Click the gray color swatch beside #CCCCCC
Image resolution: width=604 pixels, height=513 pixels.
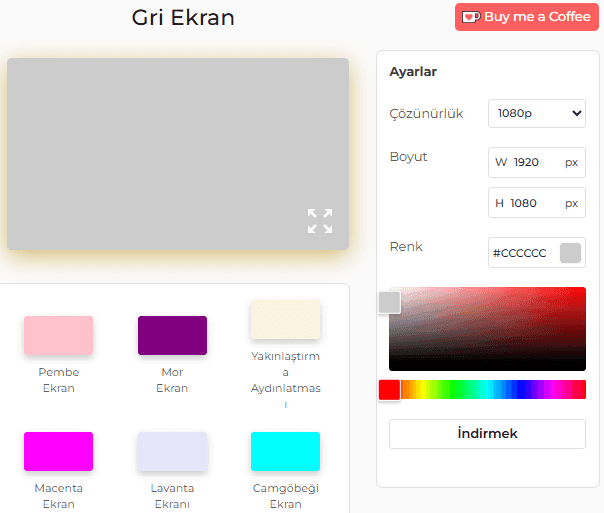[570, 253]
